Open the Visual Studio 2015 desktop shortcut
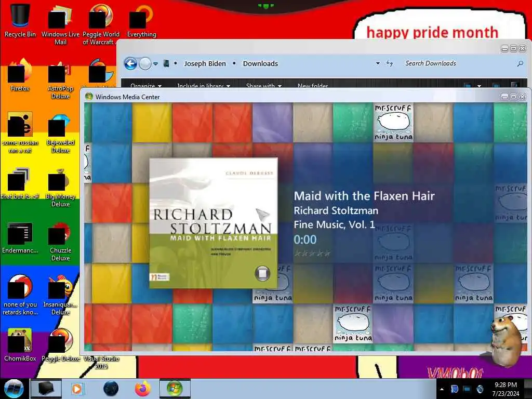Image resolution: width=532 pixels, height=399 pixels. click(101, 362)
